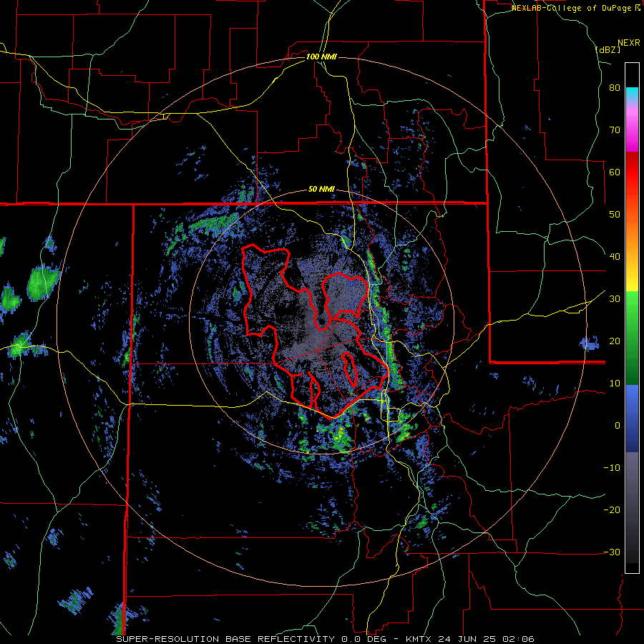Screen dimensions: 644x644
Task: Click the 10 value on the dBZ scale
Action: point(615,384)
